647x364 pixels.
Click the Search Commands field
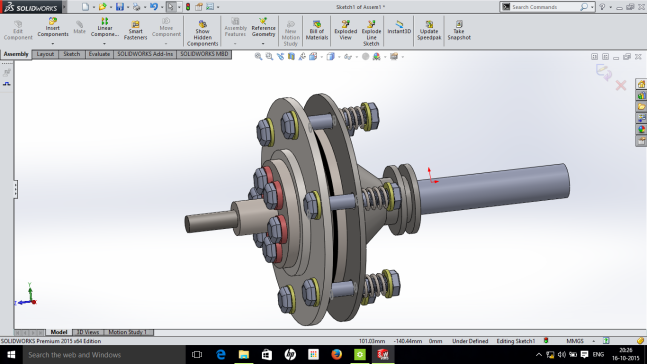[x=544, y=7]
